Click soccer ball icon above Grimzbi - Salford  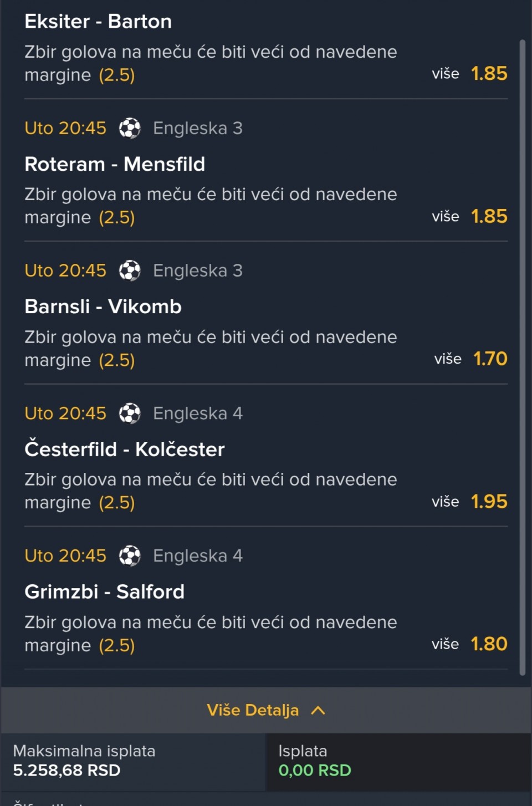coord(130,556)
